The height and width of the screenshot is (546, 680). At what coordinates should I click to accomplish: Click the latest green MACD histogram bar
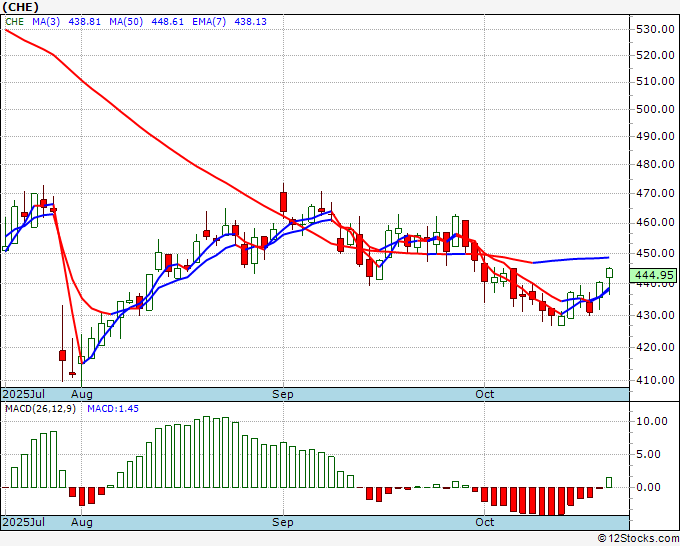click(x=609, y=482)
